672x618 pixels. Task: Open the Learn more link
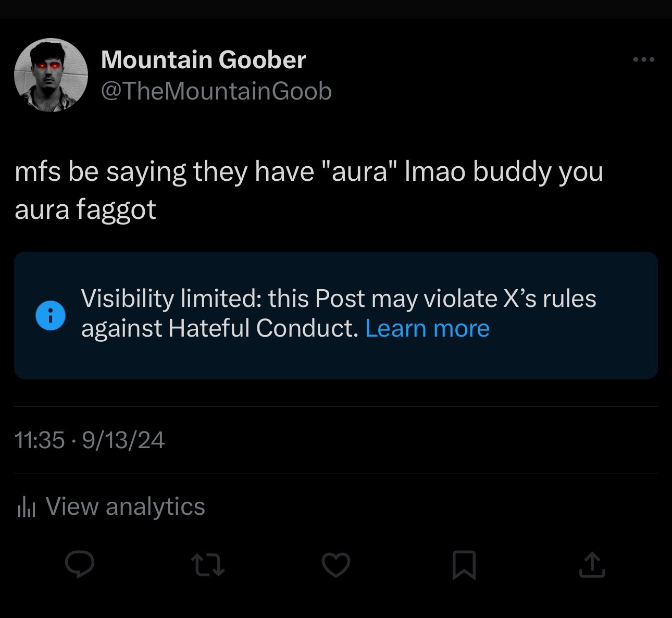427,328
